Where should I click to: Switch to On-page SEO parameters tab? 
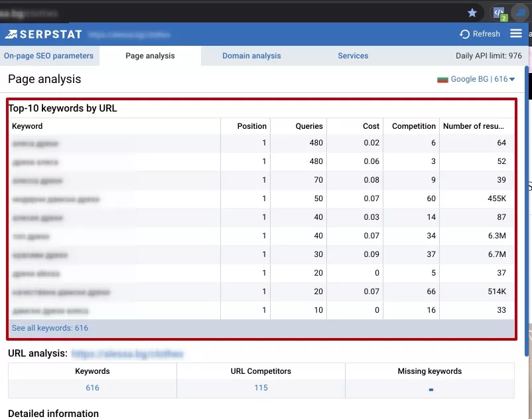coord(48,56)
